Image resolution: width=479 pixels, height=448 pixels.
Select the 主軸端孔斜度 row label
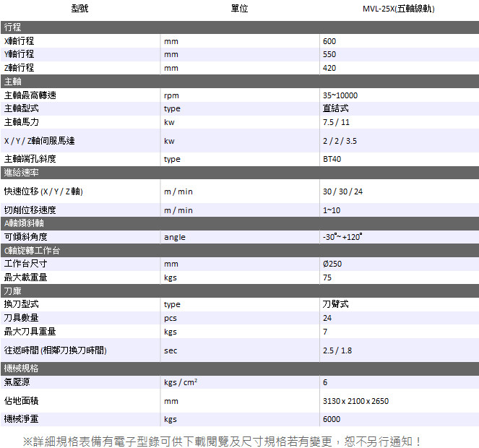tap(30, 159)
